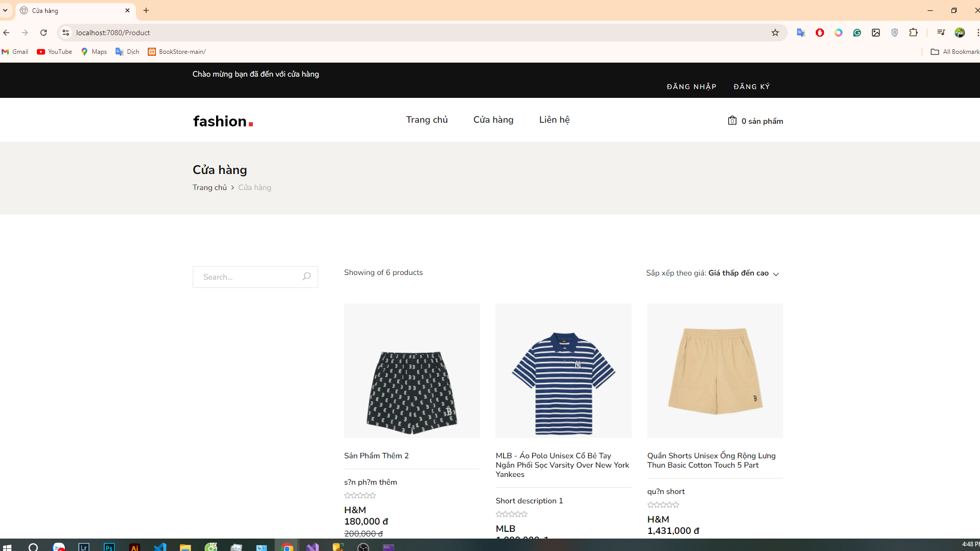Screen dimensions: 980x551
Task: Open the Grammarly extension
Action: [x=857, y=33]
